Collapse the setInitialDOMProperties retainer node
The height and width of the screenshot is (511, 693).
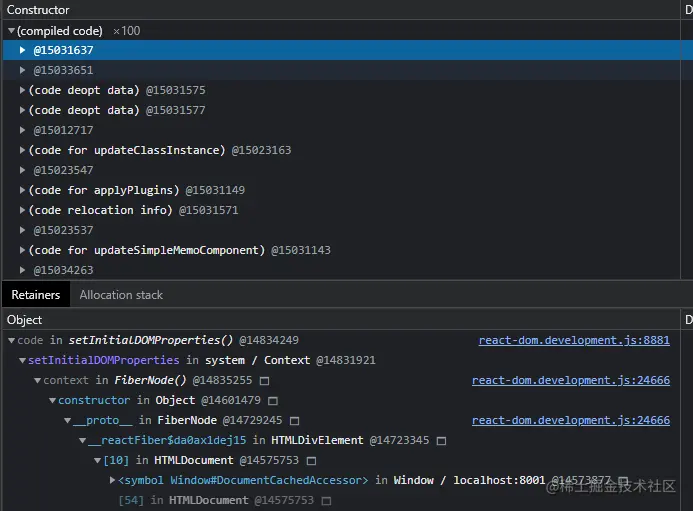click(23, 360)
